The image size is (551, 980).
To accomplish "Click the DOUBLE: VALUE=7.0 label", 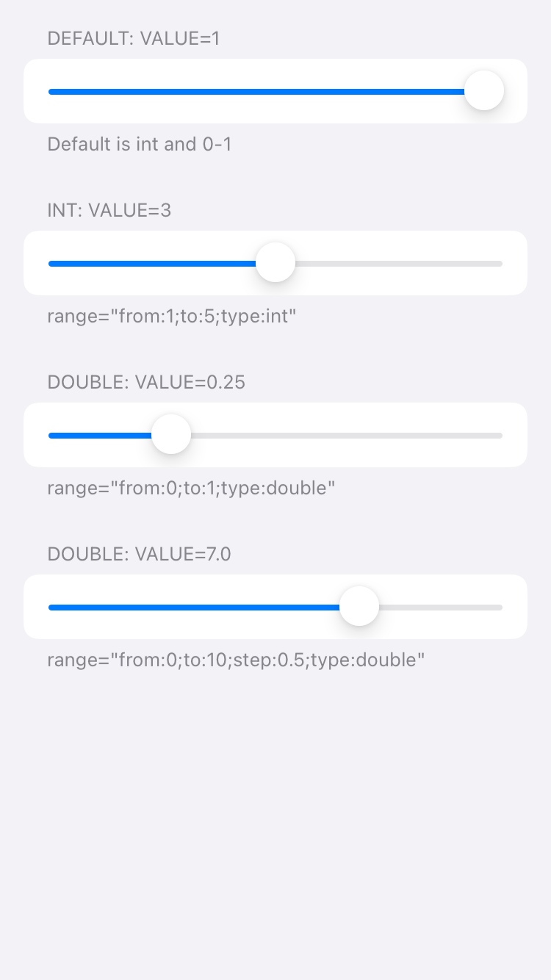I will (x=140, y=554).
